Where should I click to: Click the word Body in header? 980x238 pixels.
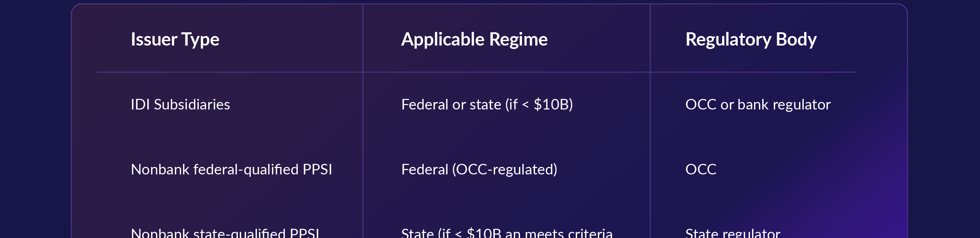pos(796,39)
